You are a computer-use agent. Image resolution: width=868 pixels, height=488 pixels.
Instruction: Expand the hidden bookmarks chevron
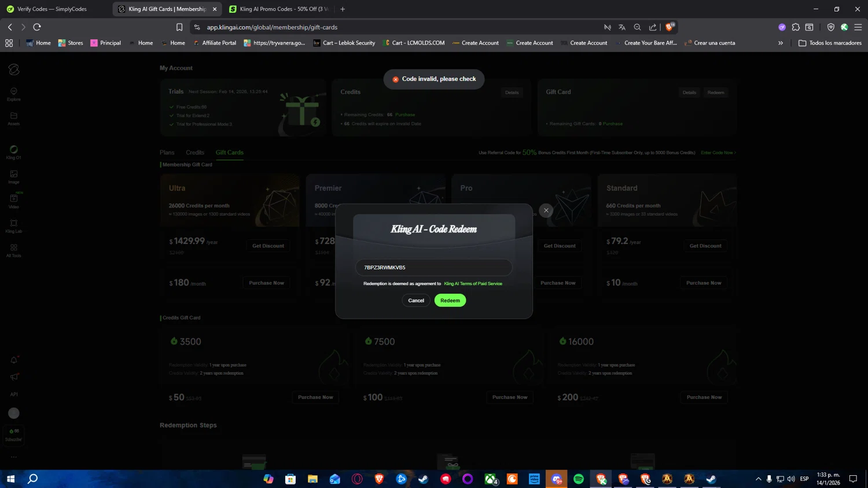point(781,43)
